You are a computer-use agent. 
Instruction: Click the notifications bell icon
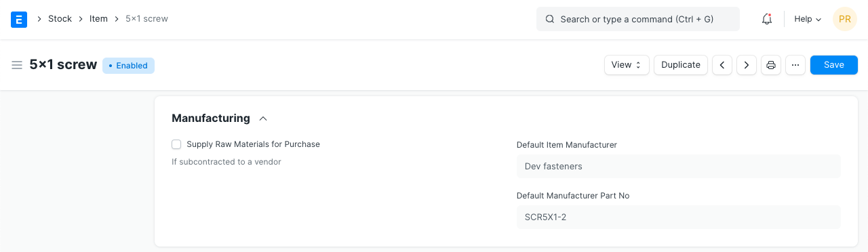pyautogui.click(x=767, y=19)
